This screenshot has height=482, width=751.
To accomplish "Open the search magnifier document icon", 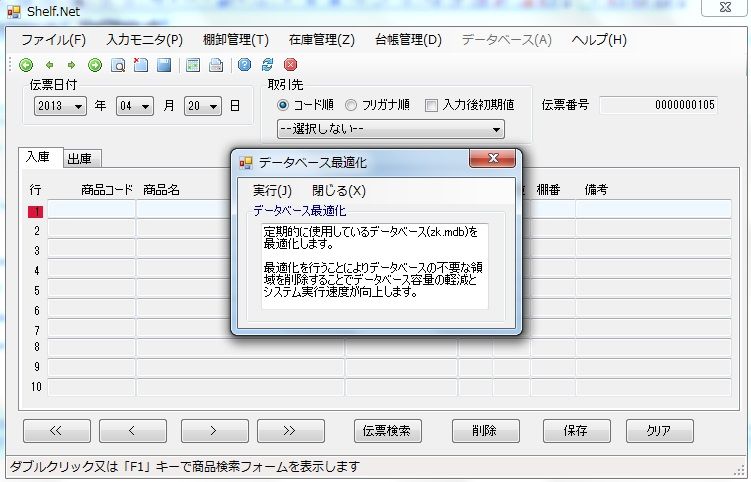I will (118, 65).
